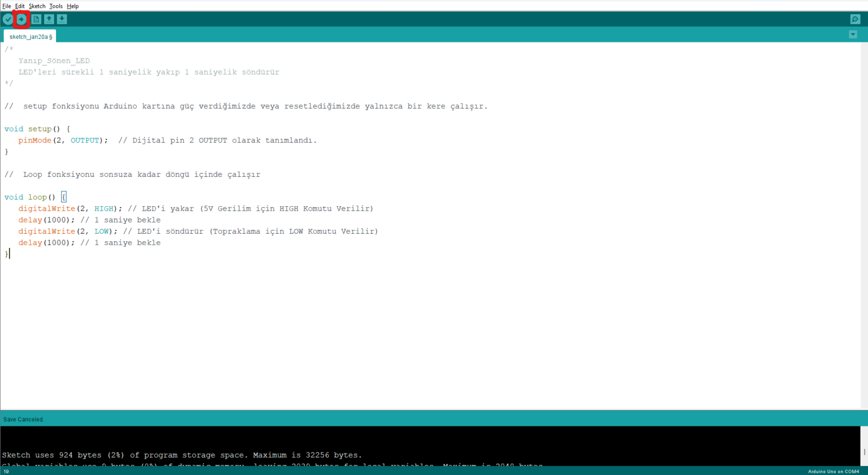This screenshot has width=868, height=475.
Task: Save the sketch with the down-arrow icon
Action: (x=62, y=19)
